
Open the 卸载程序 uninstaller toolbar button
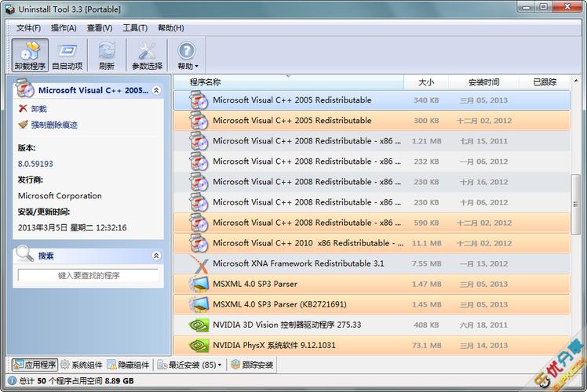click(x=30, y=56)
